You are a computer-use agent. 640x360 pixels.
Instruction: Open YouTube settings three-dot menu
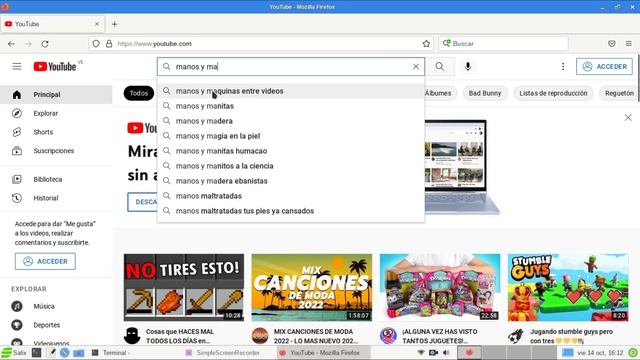[x=563, y=67]
